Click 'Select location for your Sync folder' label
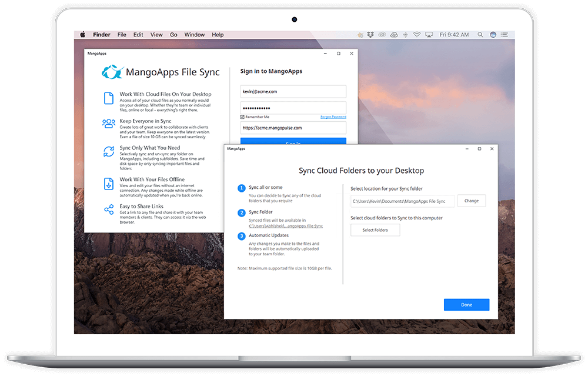The height and width of the screenshot is (376, 588). pos(386,189)
